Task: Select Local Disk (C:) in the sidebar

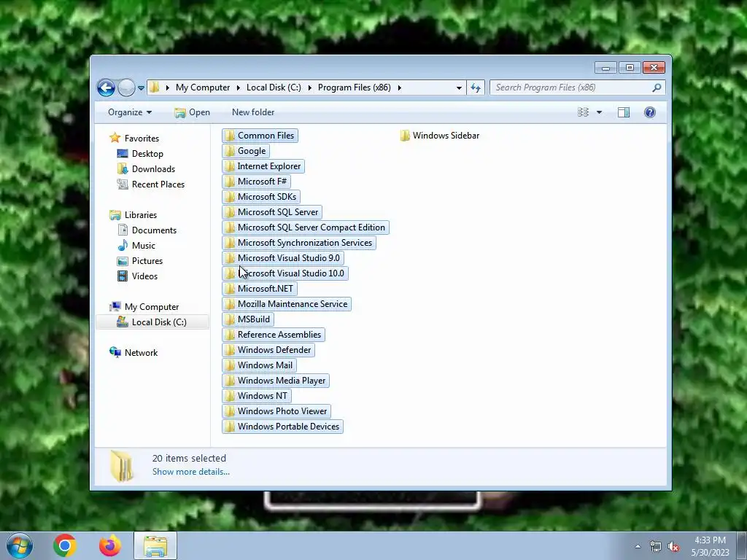Action: pyautogui.click(x=152, y=322)
